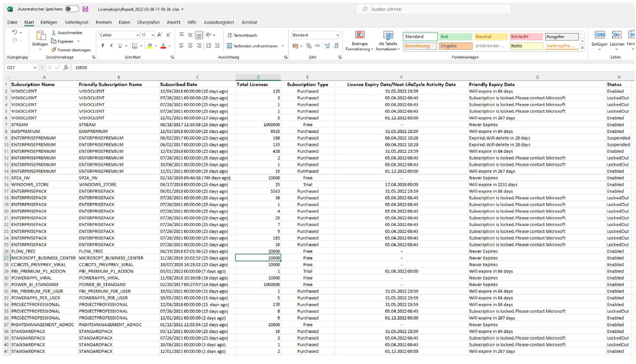Click the insert function fx icon
Screen dimensions: 636x364
click(x=65, y=67)
